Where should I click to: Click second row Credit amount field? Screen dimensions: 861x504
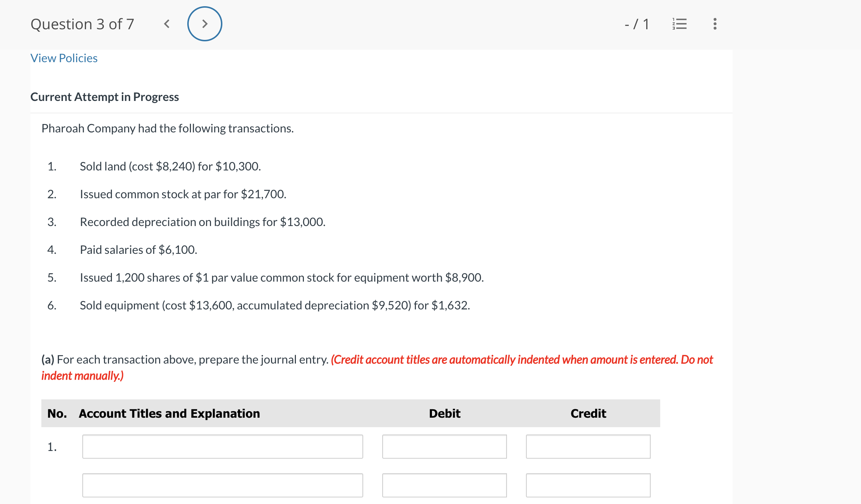tap(588, 485)
